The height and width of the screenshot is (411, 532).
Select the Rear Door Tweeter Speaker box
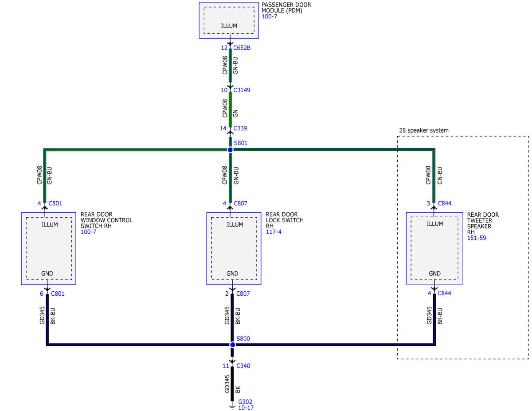(435, 248)
